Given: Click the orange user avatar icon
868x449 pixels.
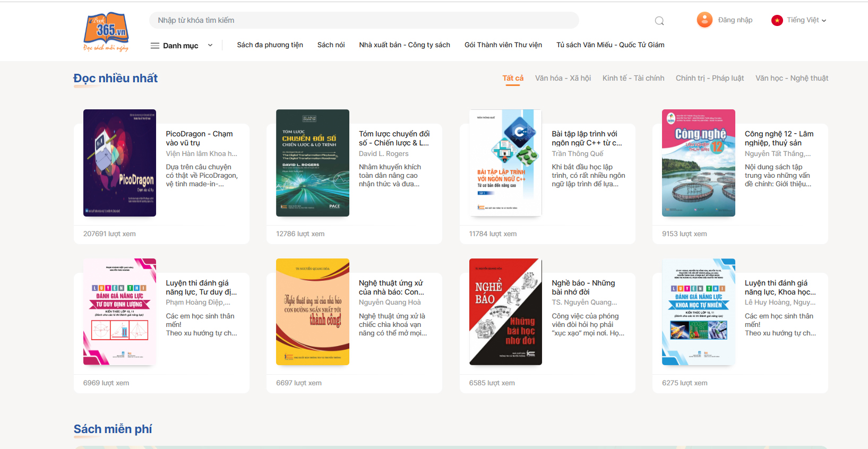Looking at the screenshot, I should click(704, 20).
